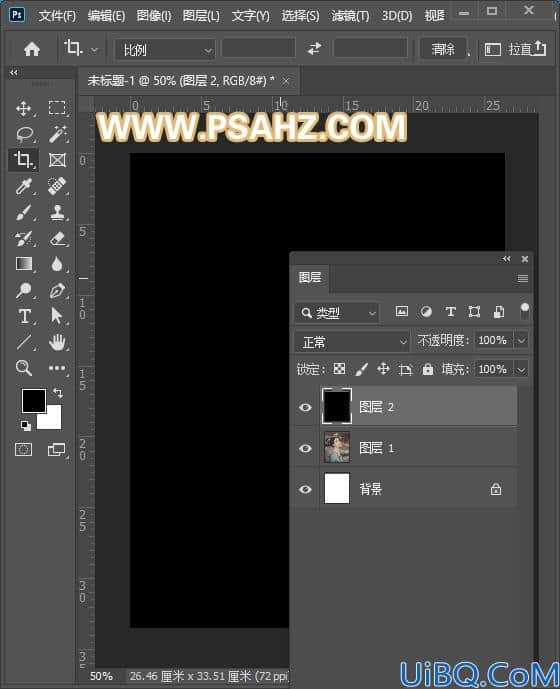Image resolution: width=560 pixels, height=689 pixels.
Task: Open the 滤镜(T) menu
Action: [x=350, y=16]
